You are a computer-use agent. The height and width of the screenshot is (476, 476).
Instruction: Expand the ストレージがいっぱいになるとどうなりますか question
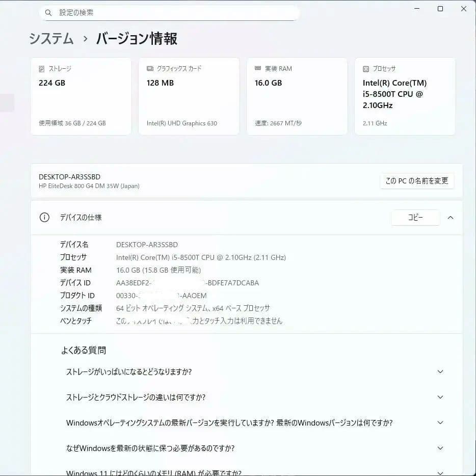point(440,372)
